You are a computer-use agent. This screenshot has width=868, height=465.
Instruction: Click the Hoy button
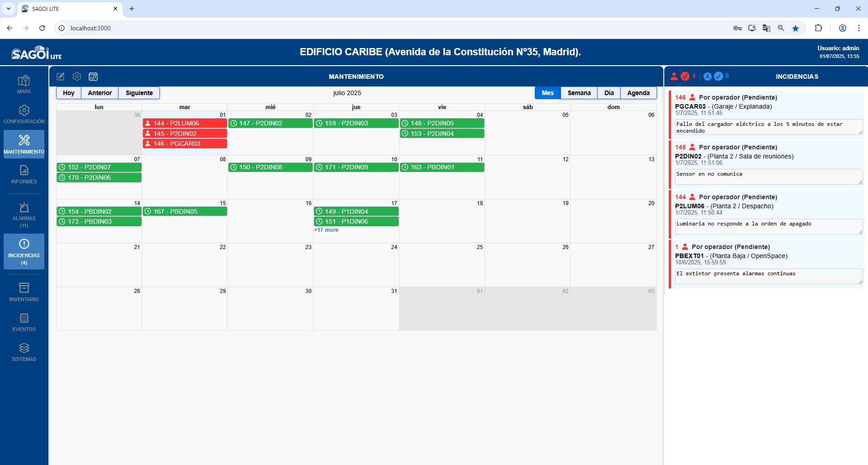[69, 93]
